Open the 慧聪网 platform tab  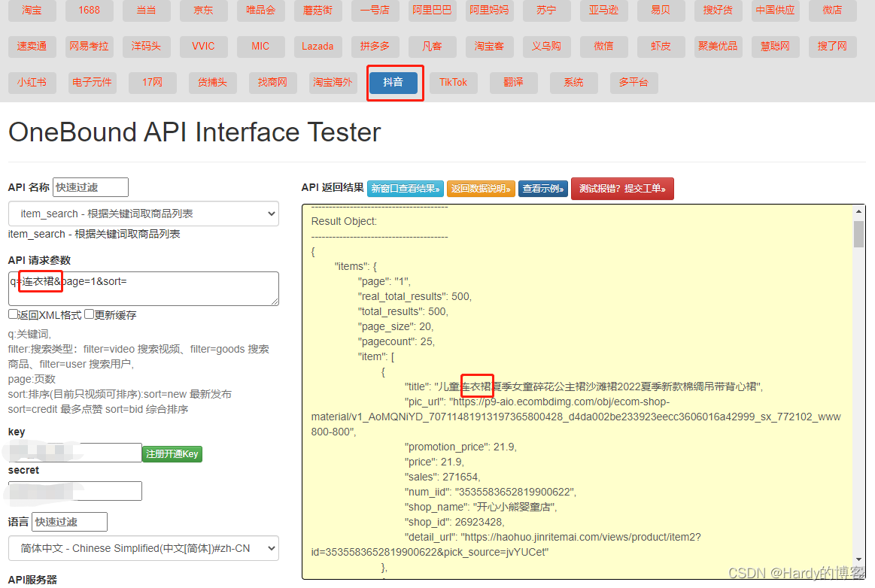coord(775,47)
